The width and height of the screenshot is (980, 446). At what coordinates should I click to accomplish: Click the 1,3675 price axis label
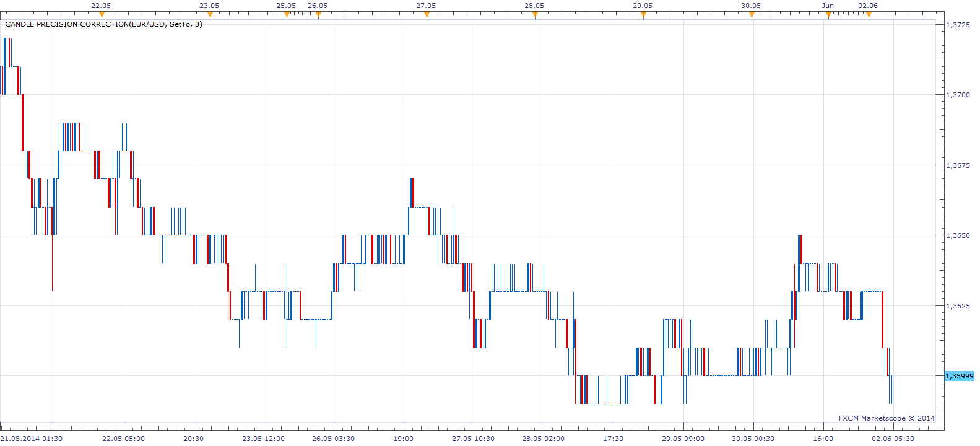[x=958, y=165]
